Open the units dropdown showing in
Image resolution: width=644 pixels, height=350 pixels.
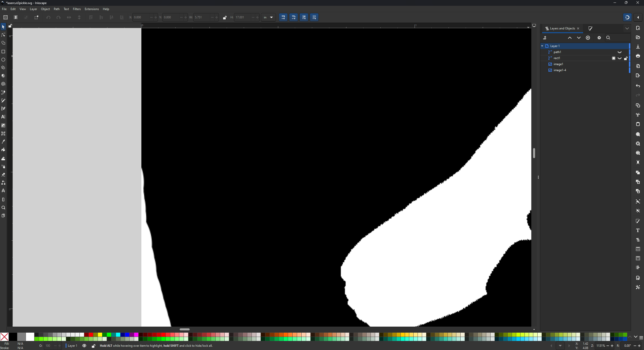tap(268, 17)
